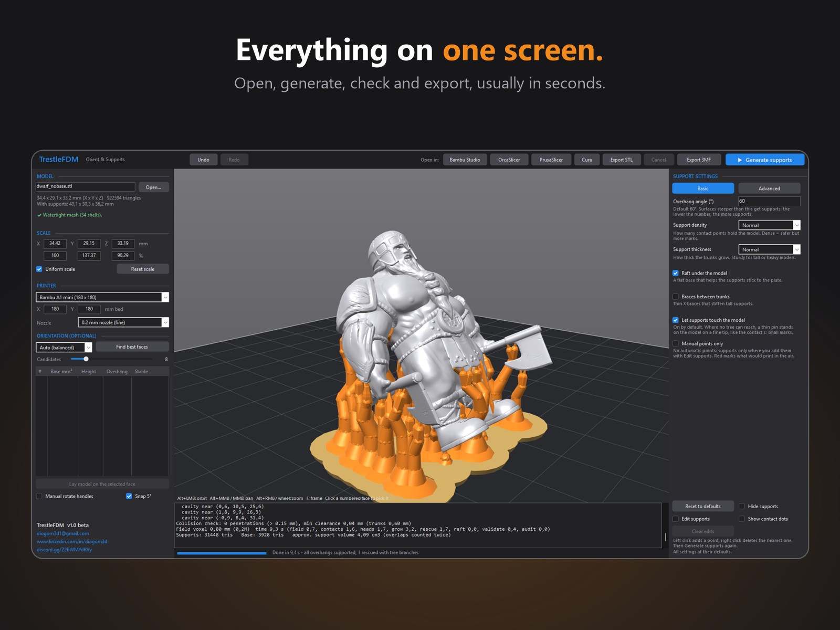Click Reset to defaults button
Image resolution: width=840 pixels, height=630 pixels.
pyautogui.click(x=703, y=507)
